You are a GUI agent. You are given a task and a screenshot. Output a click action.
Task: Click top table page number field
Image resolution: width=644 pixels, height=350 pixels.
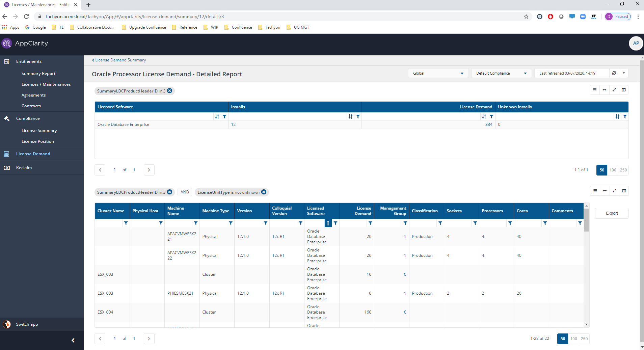(115, 170)
